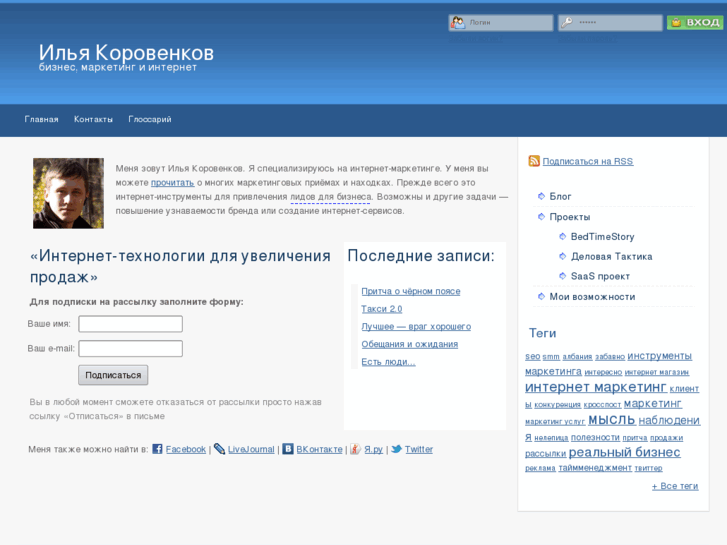The image size is (727, 545).
Task: Open the post Притча о чёрном поясе
Action: coord(411,291)
